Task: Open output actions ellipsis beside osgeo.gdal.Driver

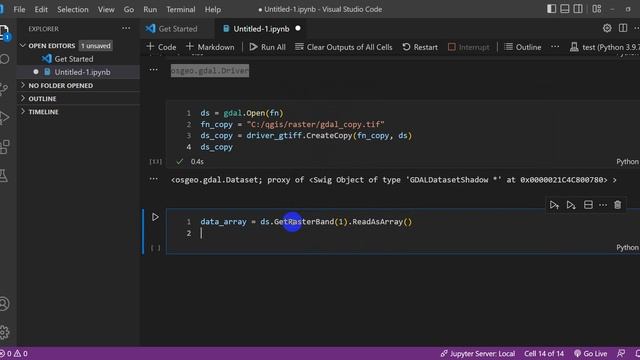Action: [153, 70]
